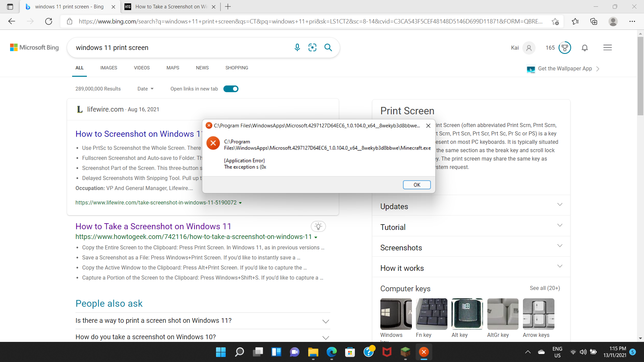This screenshot has height=362, width=644.
Task: Open Bing hamburger settings menu
Action: click(x=607, y=48)
